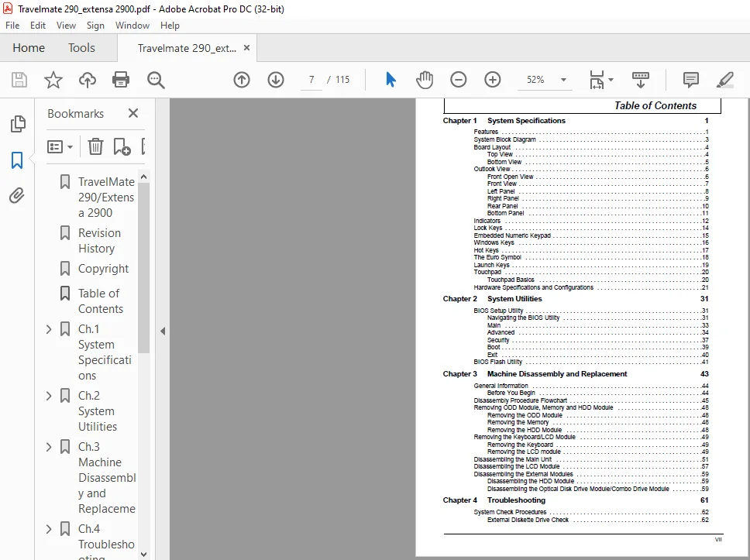
Task: Choose the Selection arrow tool
Action: pyautogui.click(x=390, y=79)
